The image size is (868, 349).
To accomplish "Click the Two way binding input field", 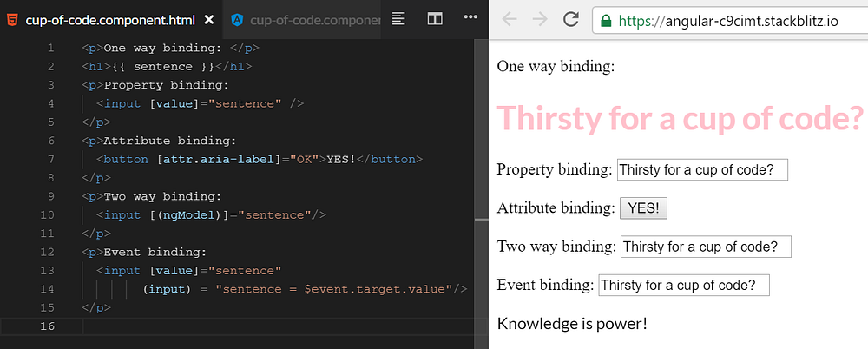I will 707,247.
